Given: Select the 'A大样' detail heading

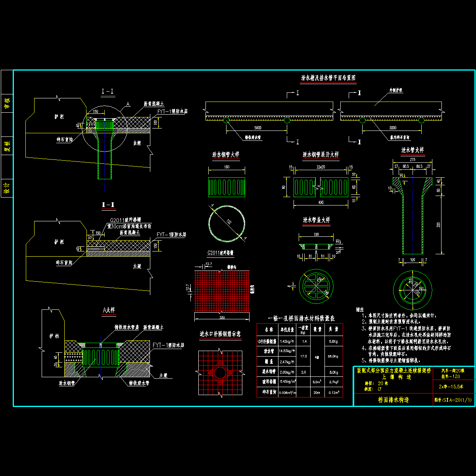Looking at the screenshot, I should click(x=109, y=310).
